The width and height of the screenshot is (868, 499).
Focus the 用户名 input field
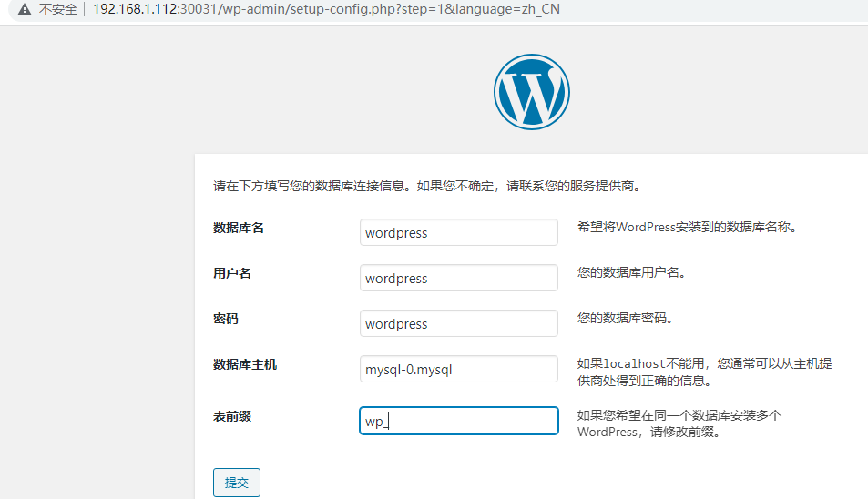(x=459, y=278)
